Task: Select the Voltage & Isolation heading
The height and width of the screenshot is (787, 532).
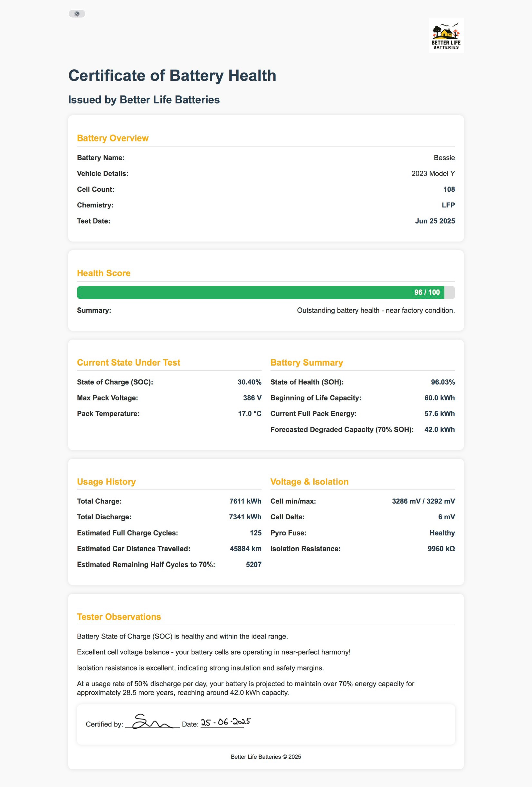Action: [x=309, y=482]
